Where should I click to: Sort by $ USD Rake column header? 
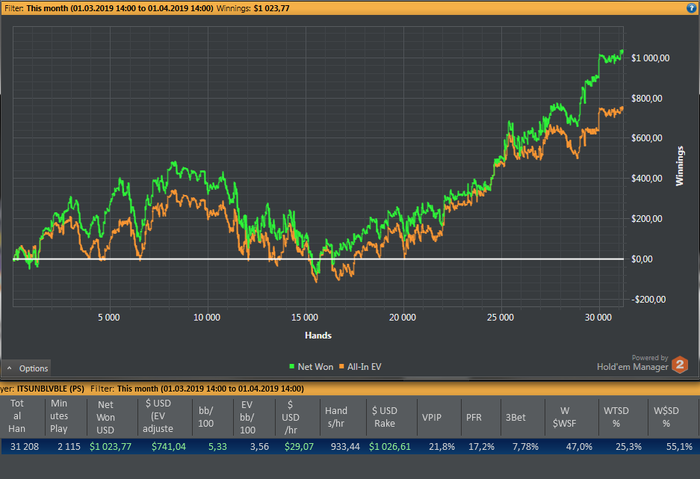click(x=392, y=417)
